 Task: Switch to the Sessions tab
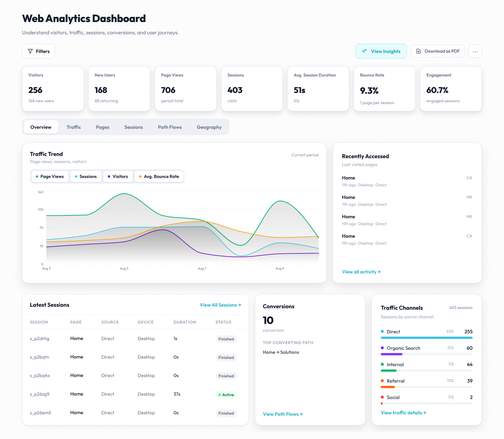pyautogui.click(x=133, y=127)
